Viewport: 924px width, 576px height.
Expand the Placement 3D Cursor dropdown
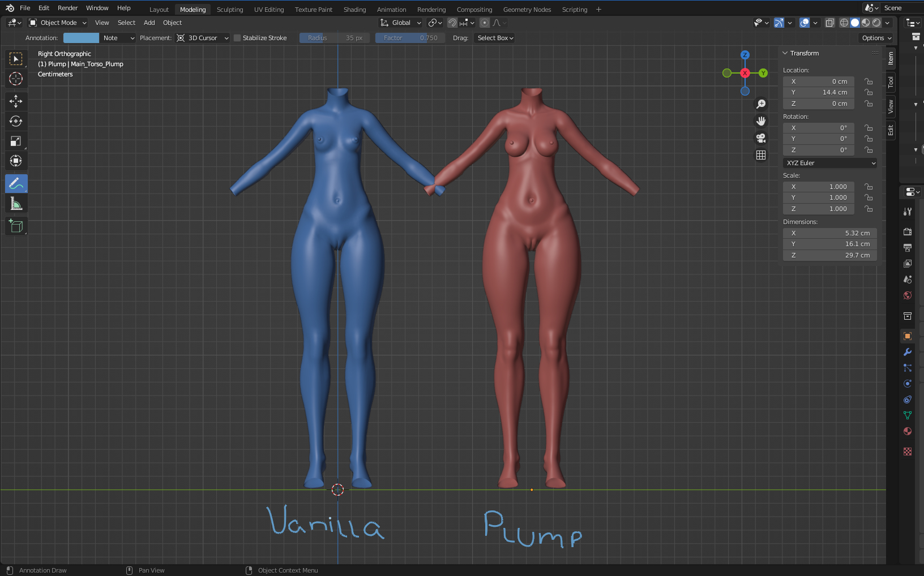(203, 38)
